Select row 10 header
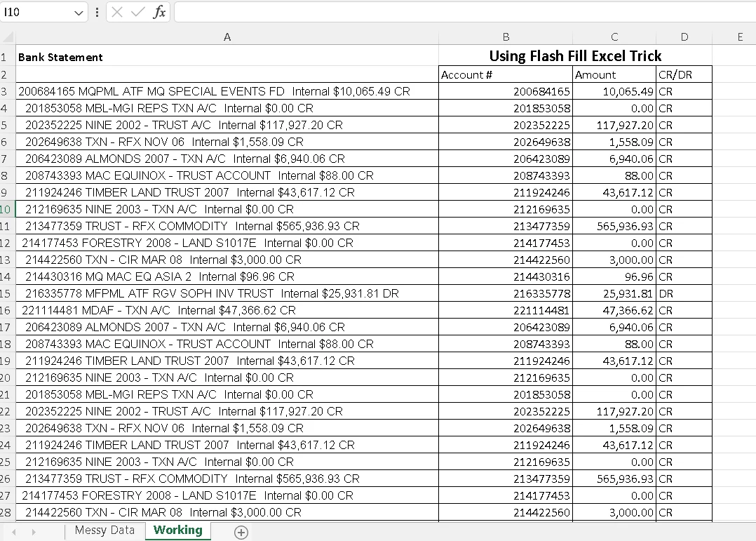The image size is (756, 541). 7,209
